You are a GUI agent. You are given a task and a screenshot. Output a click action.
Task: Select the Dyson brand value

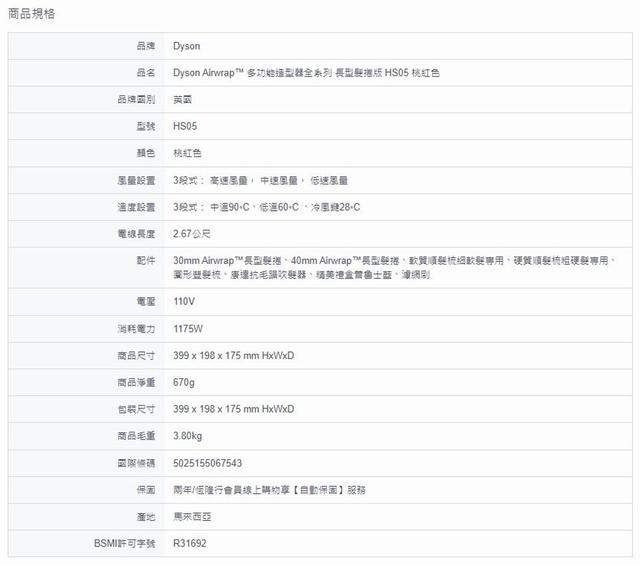[x=187, y=46]
